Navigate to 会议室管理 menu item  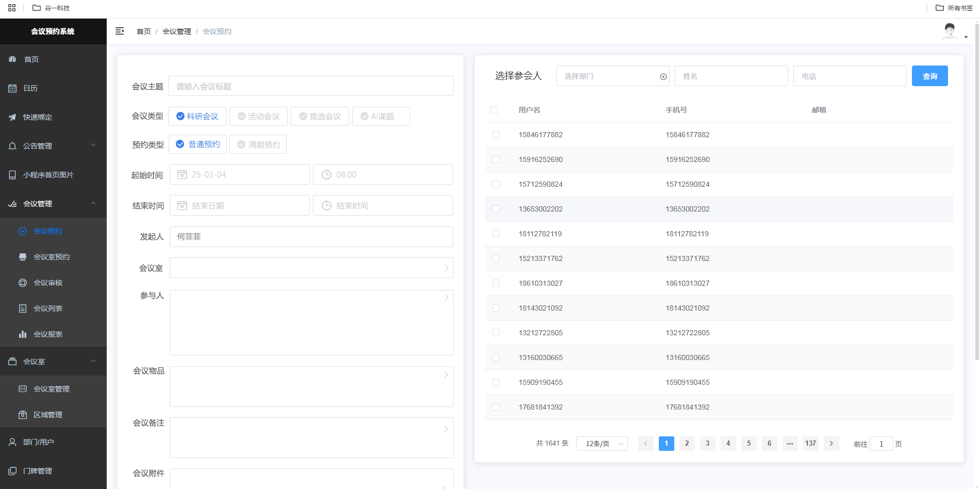[52, 389]
